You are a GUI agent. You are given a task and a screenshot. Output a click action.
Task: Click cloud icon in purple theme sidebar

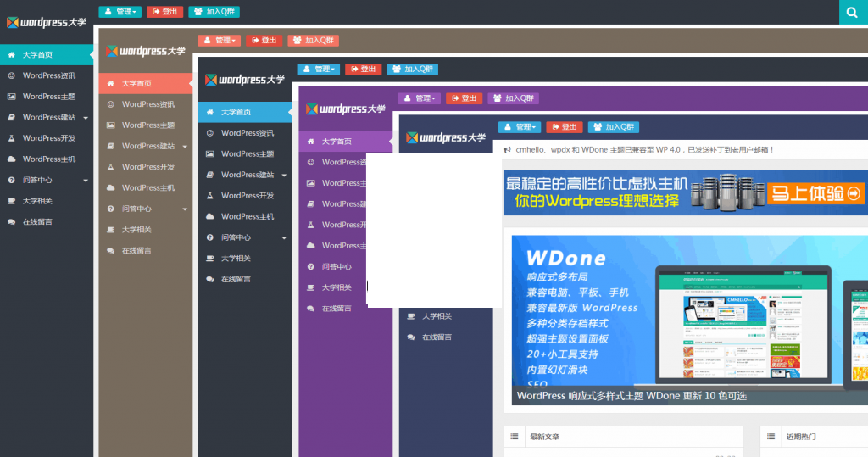click(x=310, y=245)
